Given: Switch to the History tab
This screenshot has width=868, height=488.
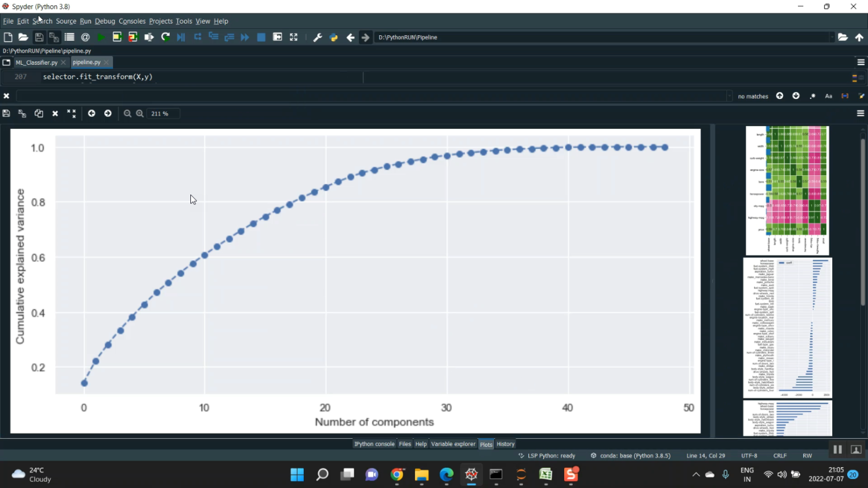Looking at the screenshot, I should (x=506, y=444).
